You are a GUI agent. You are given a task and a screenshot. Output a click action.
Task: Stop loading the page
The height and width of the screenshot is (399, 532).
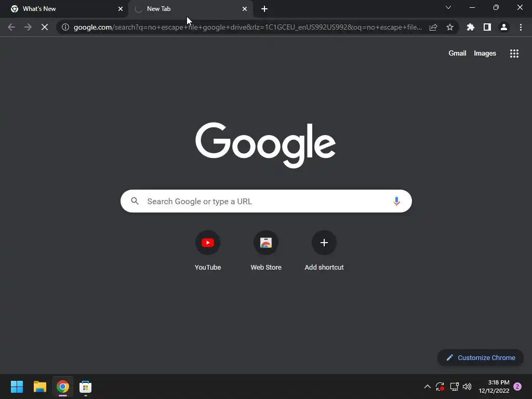click(x=45, y=27)
